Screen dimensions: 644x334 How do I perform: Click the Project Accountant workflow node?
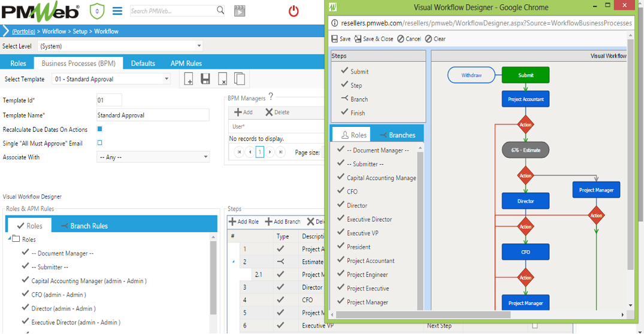click(x=525, y=99)
